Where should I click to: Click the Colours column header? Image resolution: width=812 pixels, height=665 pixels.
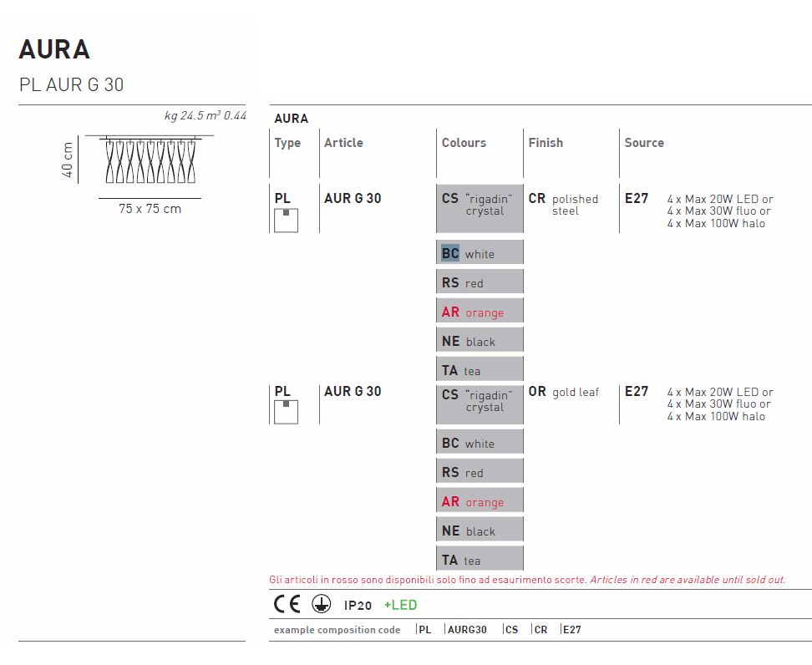point(464,143)
